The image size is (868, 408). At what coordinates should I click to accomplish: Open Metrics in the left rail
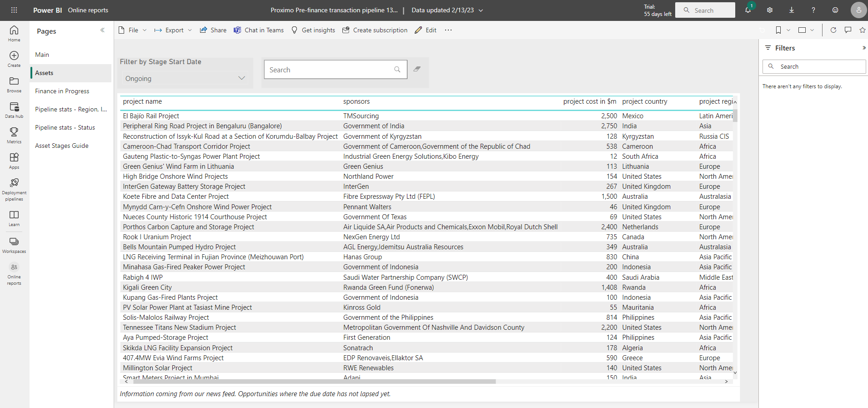[x=14, y=136]
